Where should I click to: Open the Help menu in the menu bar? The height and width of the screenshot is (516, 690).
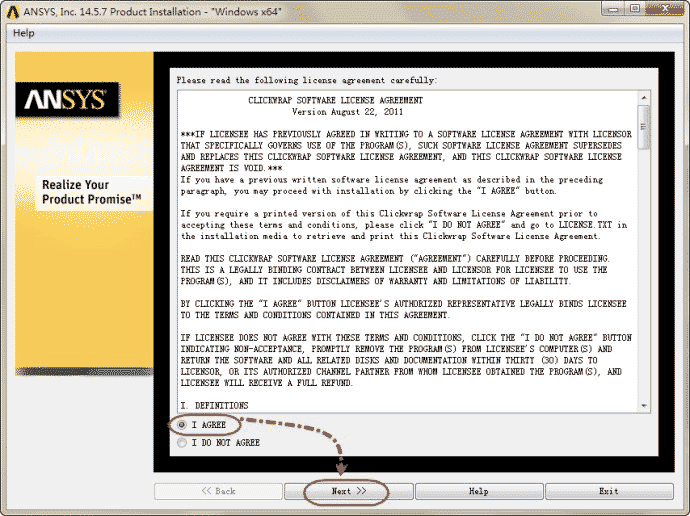point(23,33)
